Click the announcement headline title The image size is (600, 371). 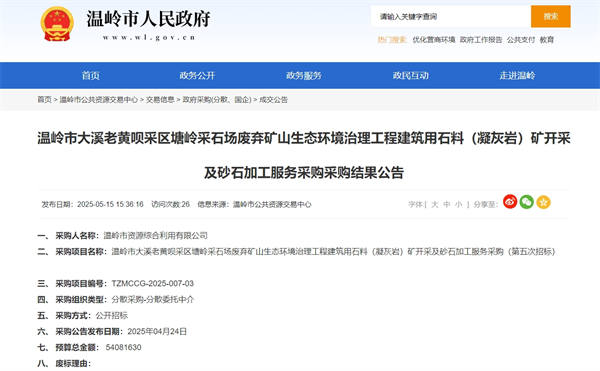click(x=304, y=155)
